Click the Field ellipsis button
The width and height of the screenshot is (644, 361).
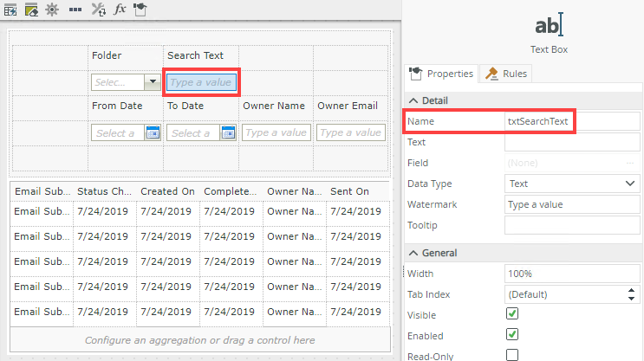[x=631, y=163]
